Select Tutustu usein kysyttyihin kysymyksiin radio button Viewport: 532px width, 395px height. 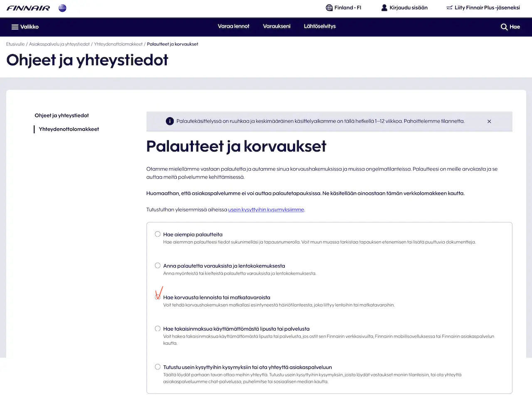158,367
